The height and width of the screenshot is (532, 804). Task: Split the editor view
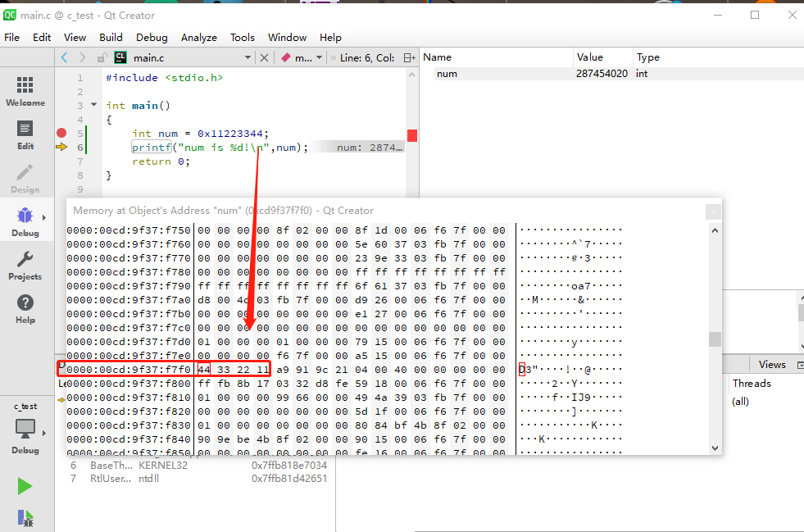click(410, 57)
